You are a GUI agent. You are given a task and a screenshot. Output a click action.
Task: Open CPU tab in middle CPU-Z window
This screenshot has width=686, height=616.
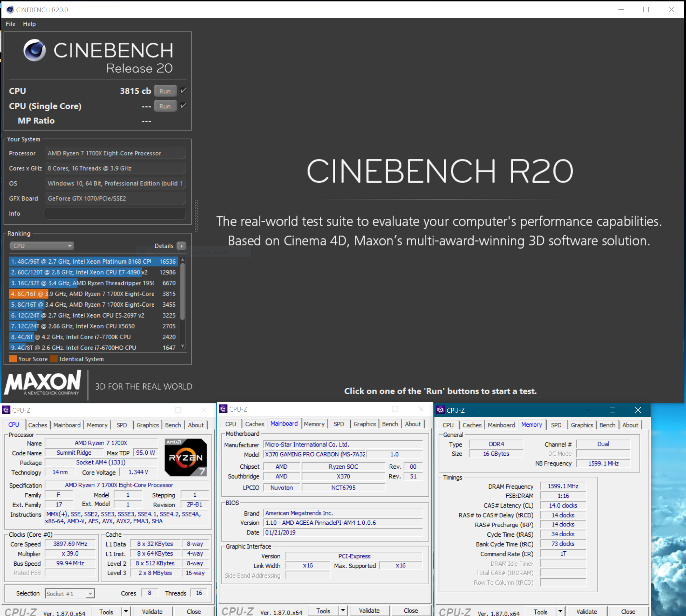(x=231, y=424)
